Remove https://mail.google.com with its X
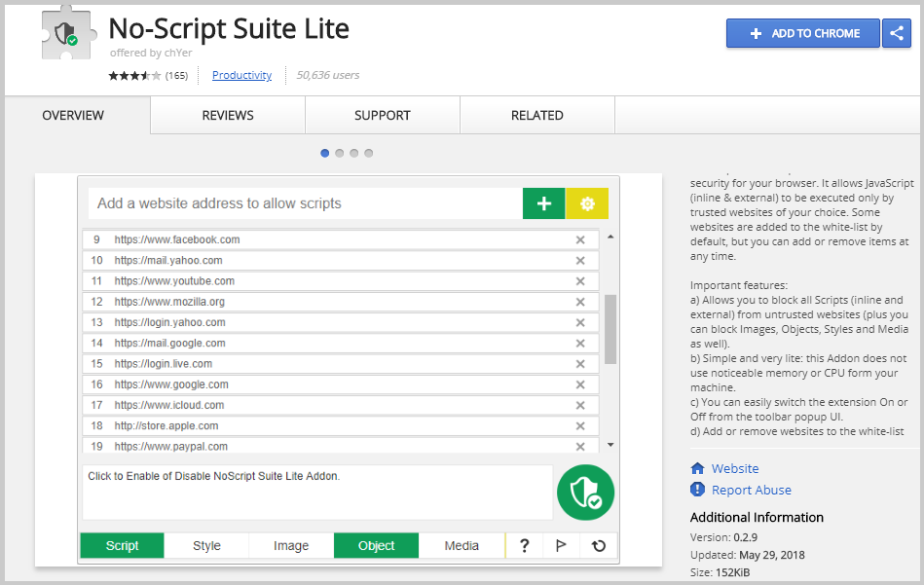This screenshot has height=585, width=924. [580, 343]
